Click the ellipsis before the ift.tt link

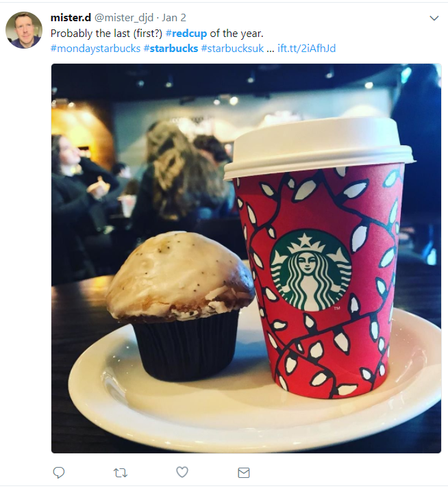[271, 50]
